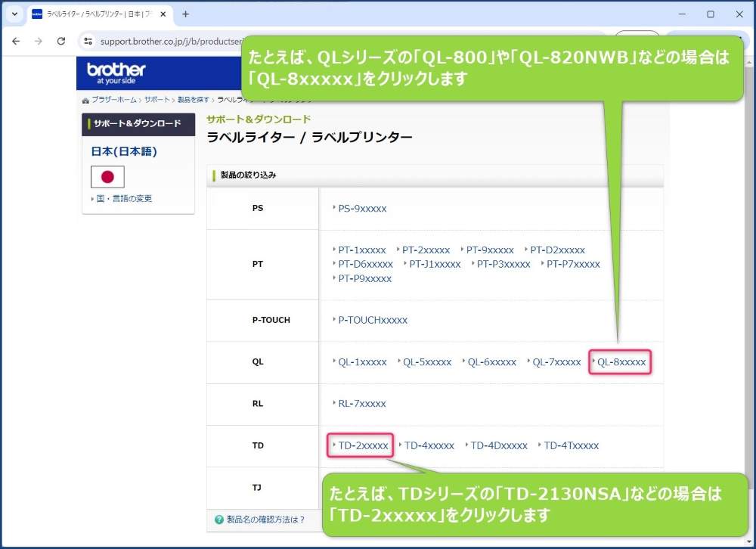Select the PT-D2xxxxx series link

click(557, 250)
